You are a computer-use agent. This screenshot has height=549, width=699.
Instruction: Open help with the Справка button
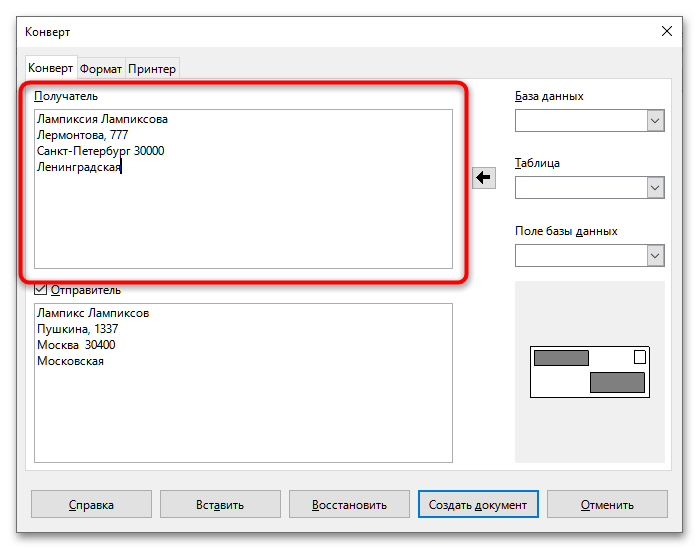[x=91, y=504]
